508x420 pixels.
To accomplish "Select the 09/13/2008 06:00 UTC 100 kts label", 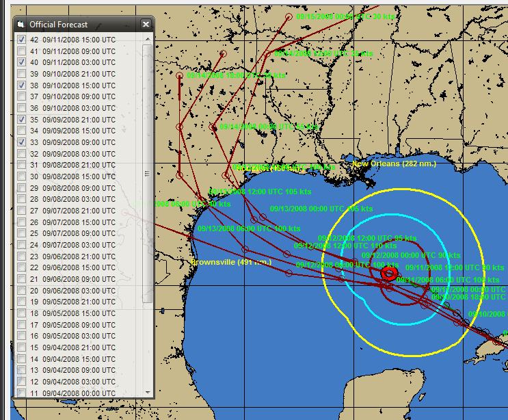I will [x=249, y=228].
